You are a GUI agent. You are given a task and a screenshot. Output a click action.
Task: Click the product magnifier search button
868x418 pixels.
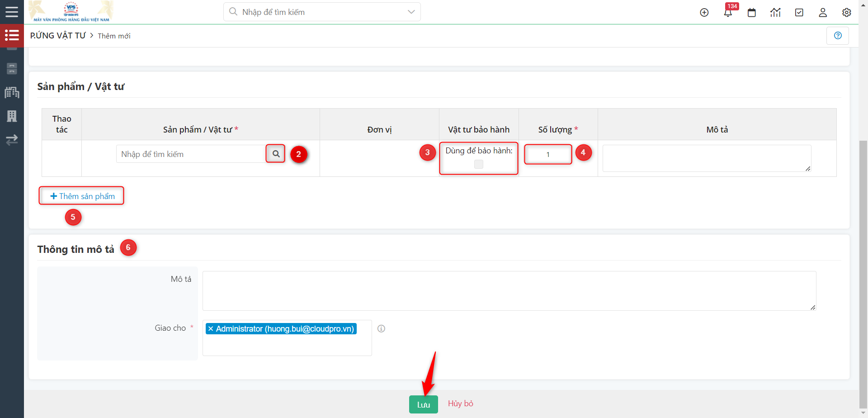[x=276, y=154]
